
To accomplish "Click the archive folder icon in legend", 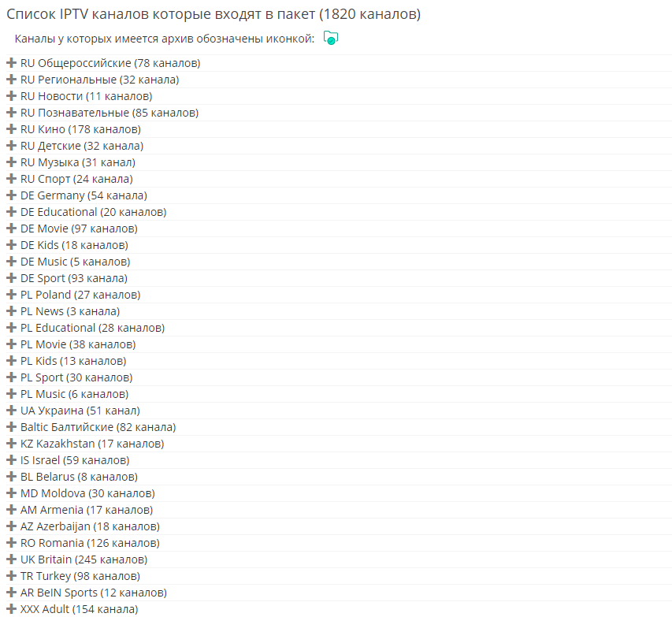I will pyautogui.click(x=331, y=39).
